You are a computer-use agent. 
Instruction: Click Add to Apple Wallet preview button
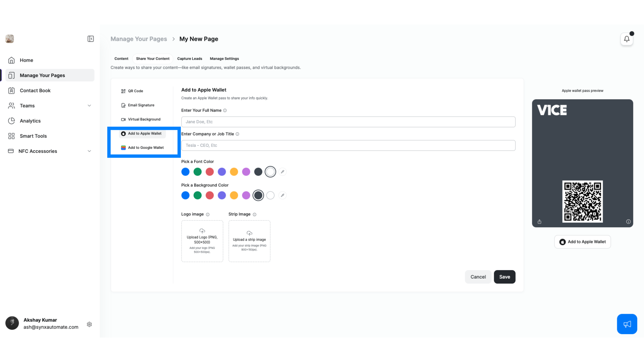(583, 242)
